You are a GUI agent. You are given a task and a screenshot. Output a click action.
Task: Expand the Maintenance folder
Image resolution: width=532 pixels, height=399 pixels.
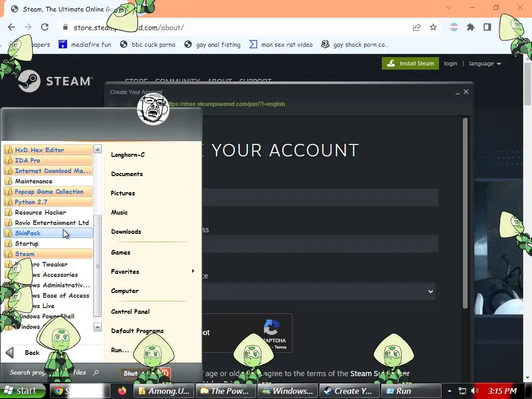pos(48,181)
